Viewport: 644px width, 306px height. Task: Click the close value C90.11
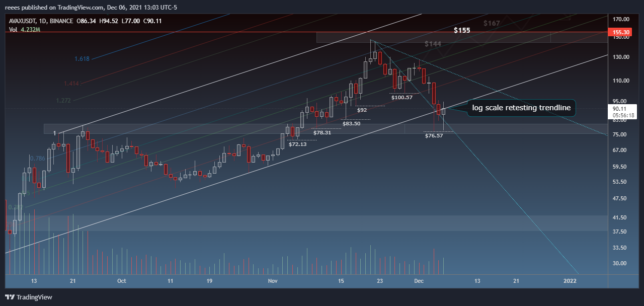coord(153,21)
